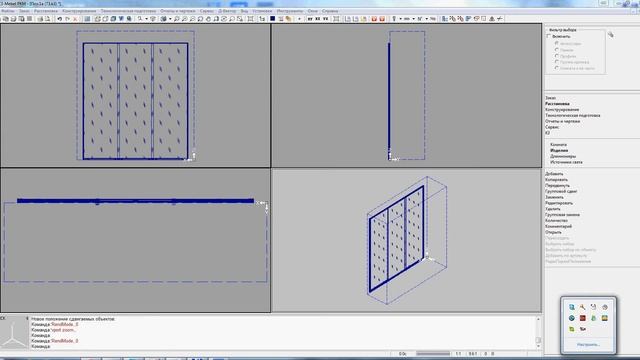
Task: Click the Undo arrow in the toolbar
Action: tap(60, 19)
